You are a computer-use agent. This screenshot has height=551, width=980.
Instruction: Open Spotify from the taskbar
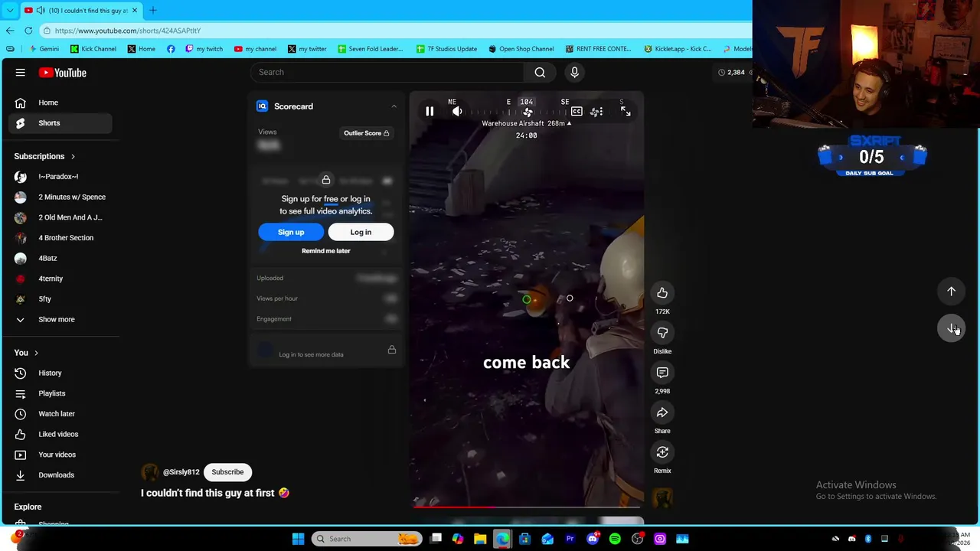pyautogui.click(x=615, y=539)
